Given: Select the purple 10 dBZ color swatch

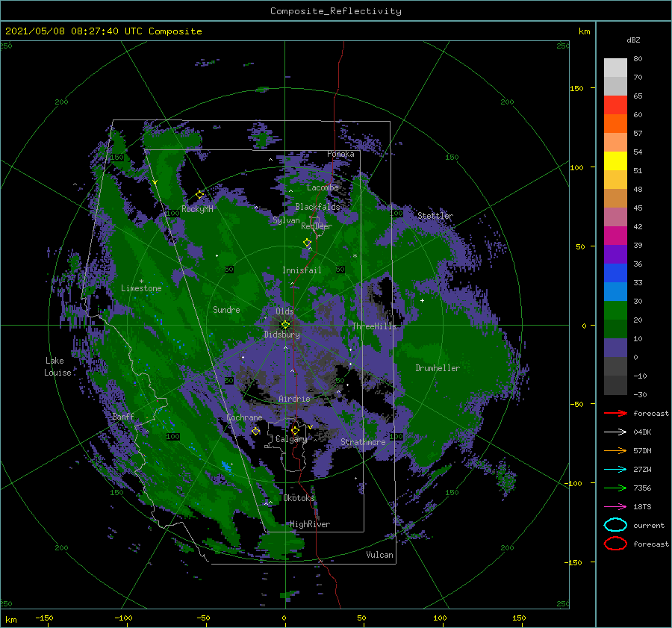Looking at the screenshot, I should (x=615, y=347).
